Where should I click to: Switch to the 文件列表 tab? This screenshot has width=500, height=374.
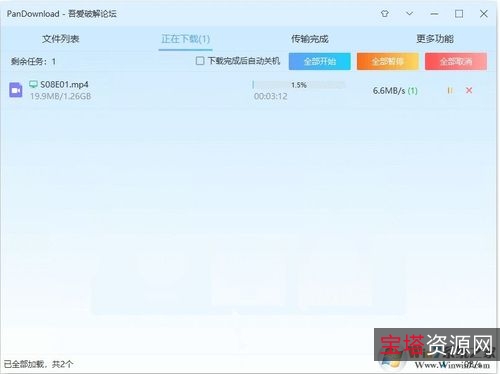pos(61,39)
